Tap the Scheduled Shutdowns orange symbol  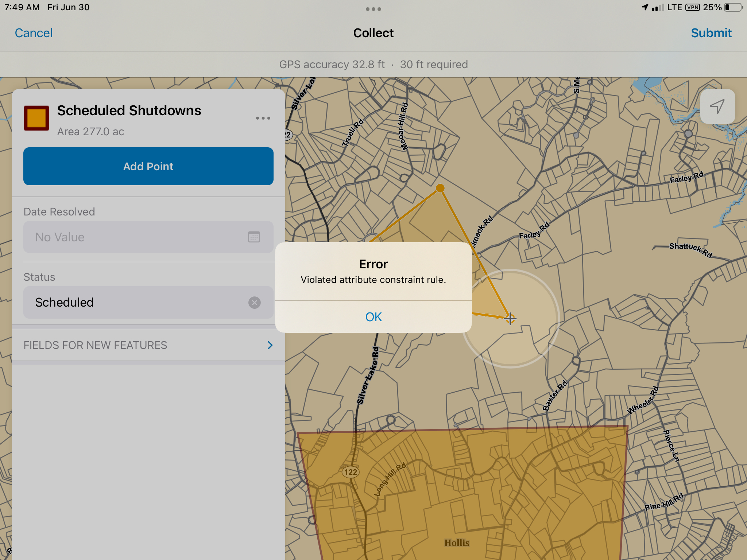pyautogui.click(x=36, y=118)
